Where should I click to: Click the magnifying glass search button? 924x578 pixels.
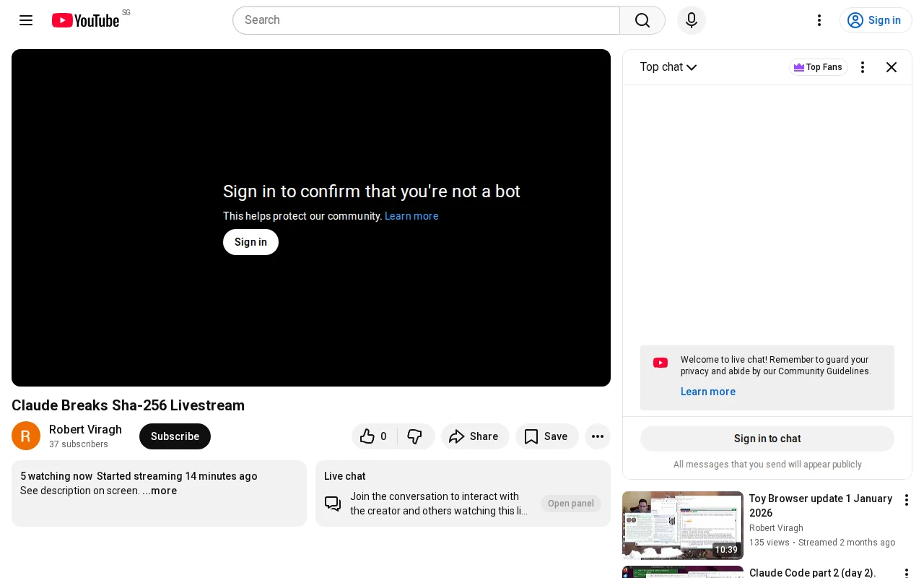coord(642,20)
